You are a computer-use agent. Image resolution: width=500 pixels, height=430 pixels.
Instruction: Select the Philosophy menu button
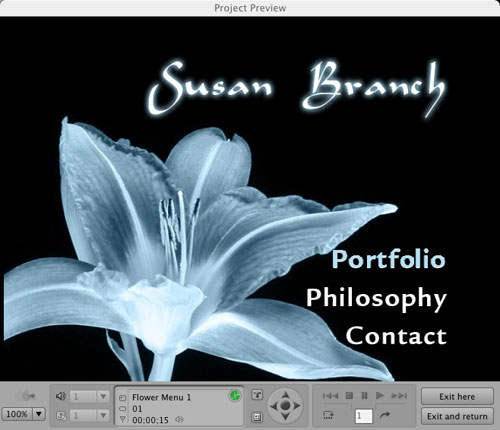376,299
